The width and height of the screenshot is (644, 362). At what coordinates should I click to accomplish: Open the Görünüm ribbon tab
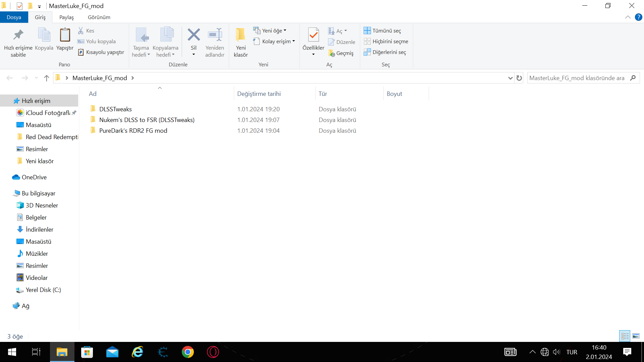[99, 17]
